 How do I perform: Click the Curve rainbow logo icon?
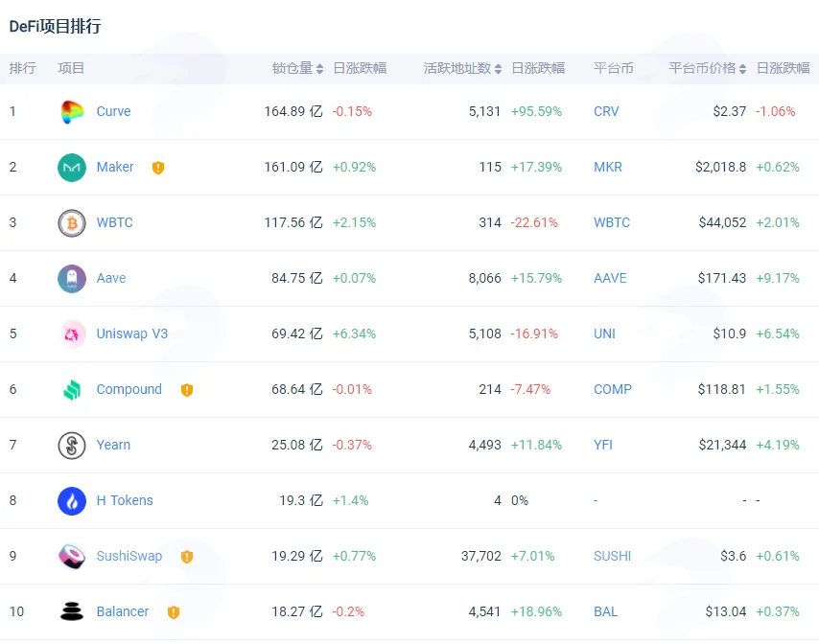point(72,112)
